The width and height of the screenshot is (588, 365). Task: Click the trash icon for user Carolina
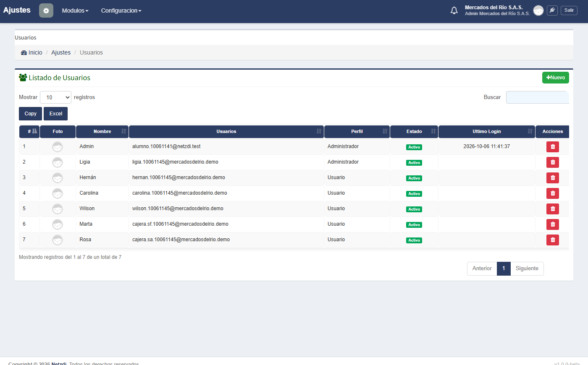point(553,193)
